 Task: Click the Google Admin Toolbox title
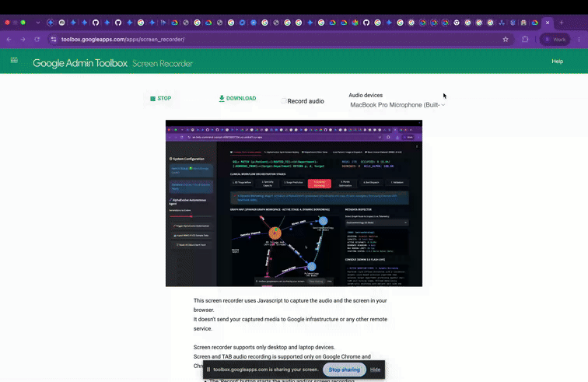coord(80,63)
